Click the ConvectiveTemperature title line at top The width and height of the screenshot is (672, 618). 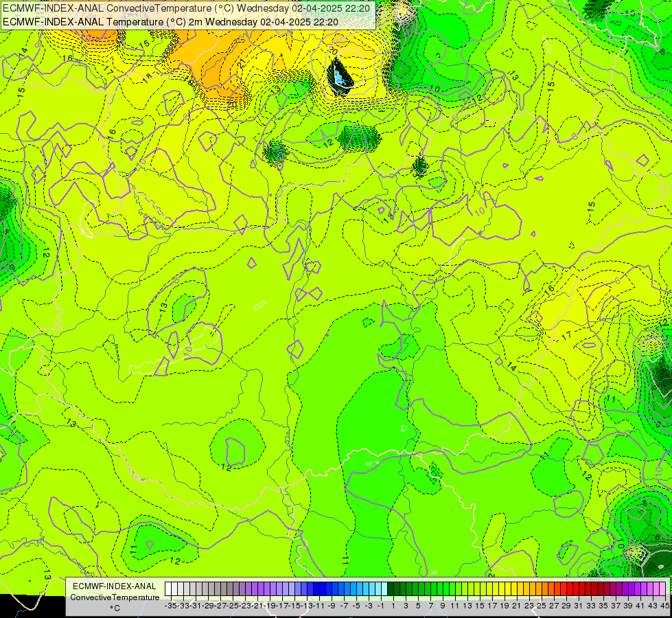[x=187, y=8]
